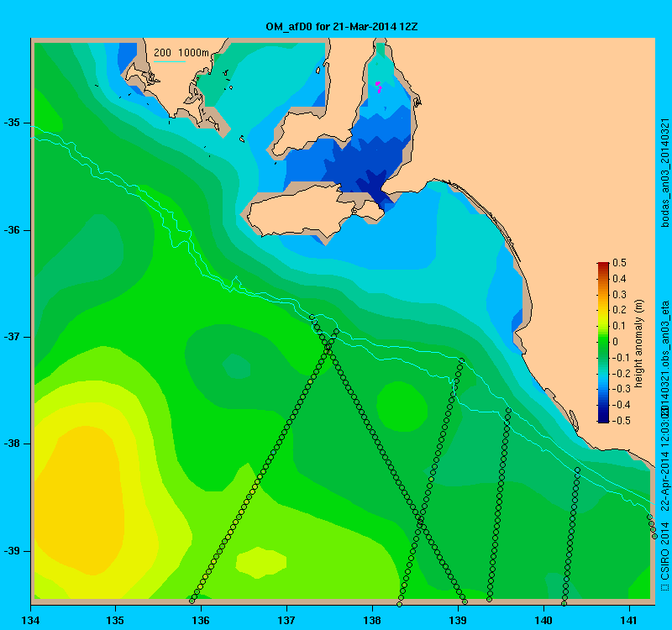The image size is (672, 630).
Task: Click the vertical "CSIRO 2014" credit text
Action: tap(664, 552)
